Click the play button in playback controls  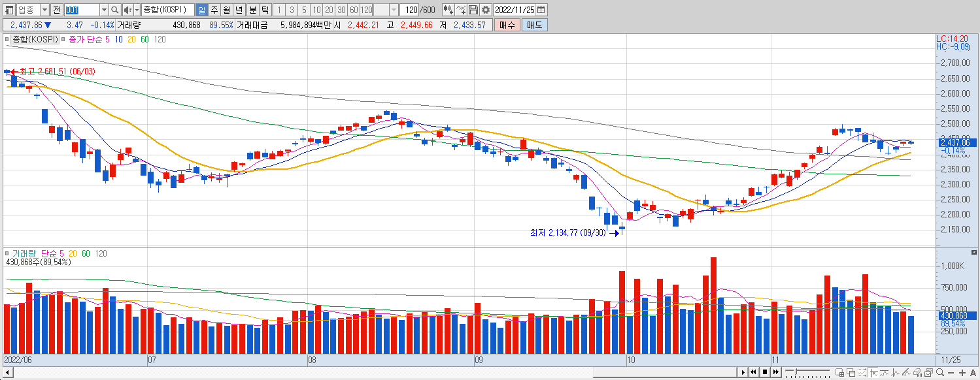[x=743, y=372]
